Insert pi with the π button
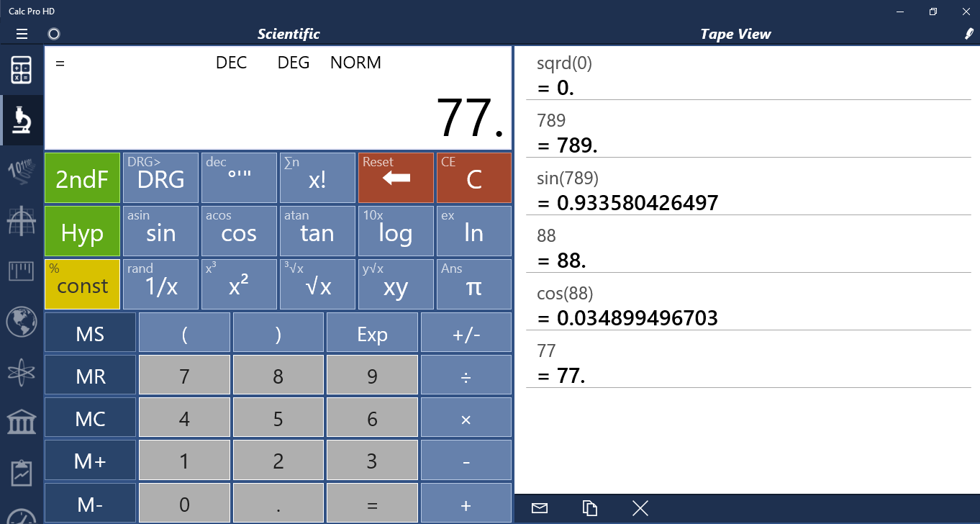 coord(473,284)
